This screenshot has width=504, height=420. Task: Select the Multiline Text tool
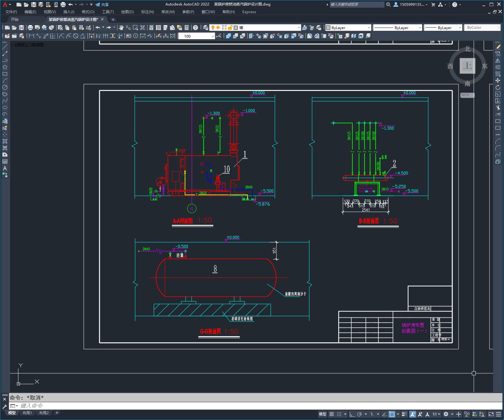point(5,168)
